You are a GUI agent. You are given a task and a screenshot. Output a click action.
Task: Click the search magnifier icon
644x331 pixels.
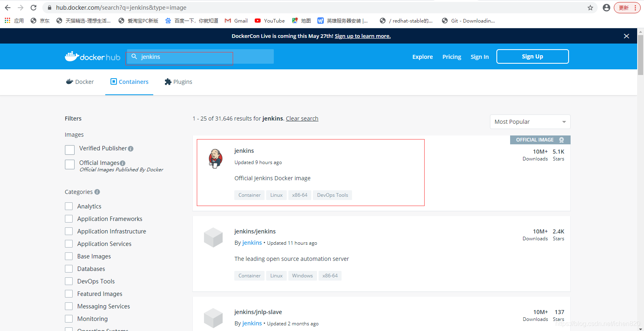tap(134, 56)
